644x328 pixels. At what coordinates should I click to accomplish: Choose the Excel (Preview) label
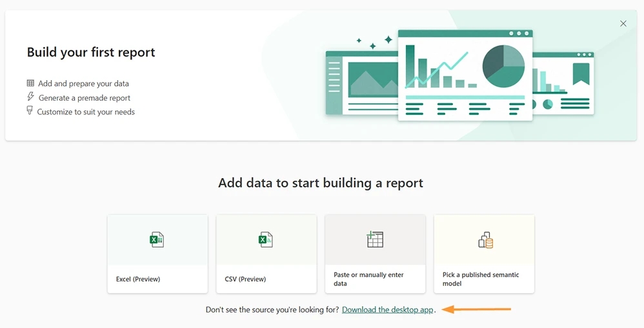click(138, 279)
